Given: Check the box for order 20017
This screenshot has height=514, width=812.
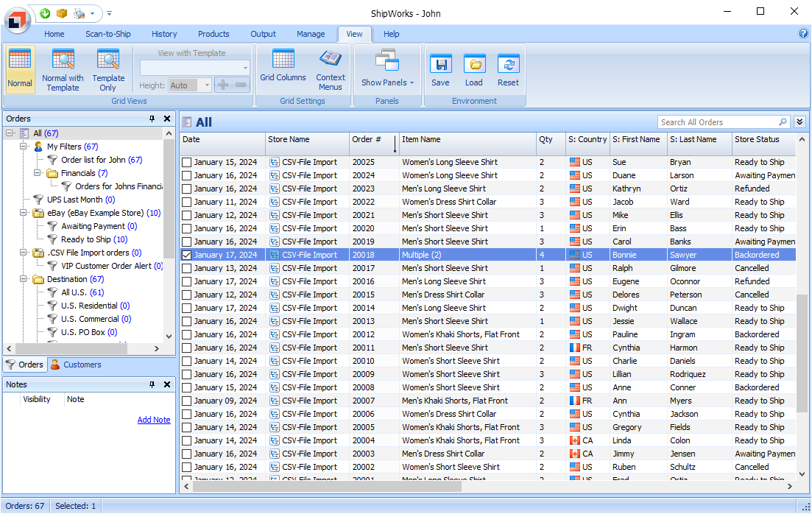Looking at the screenshot, I should coord(187,268).
